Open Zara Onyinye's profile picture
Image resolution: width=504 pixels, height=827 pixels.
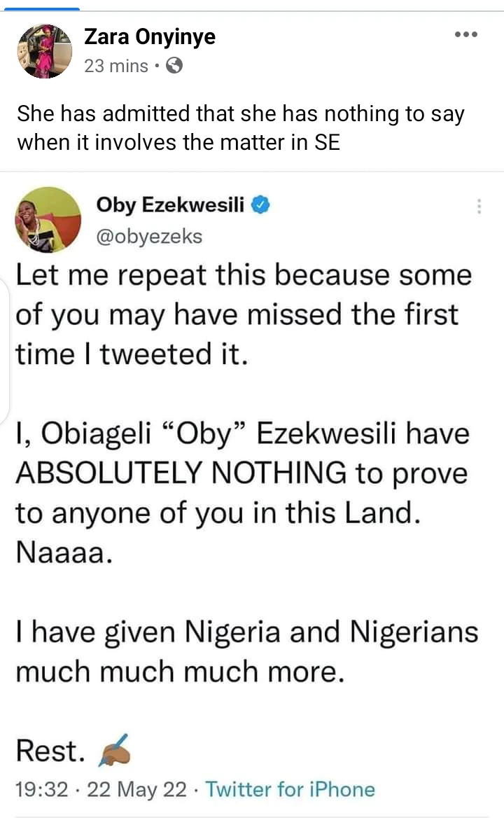(x=44, y=50)
